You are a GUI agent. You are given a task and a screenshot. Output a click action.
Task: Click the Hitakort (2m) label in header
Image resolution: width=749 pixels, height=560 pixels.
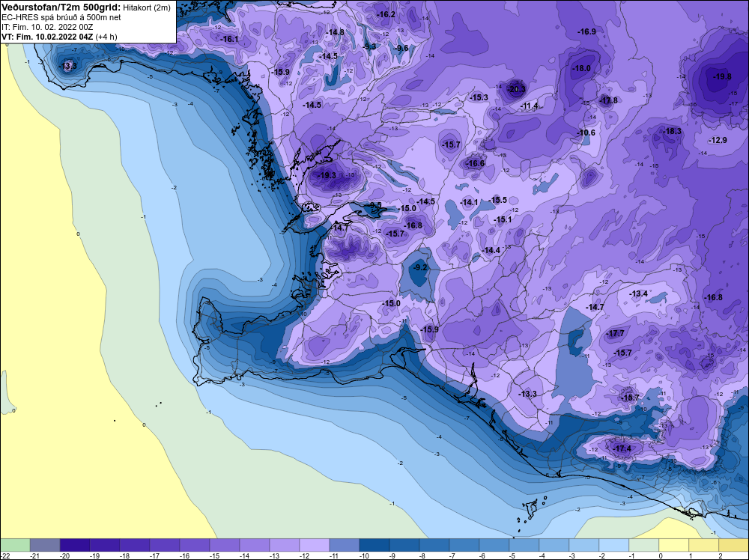click(x=147, y=7)
